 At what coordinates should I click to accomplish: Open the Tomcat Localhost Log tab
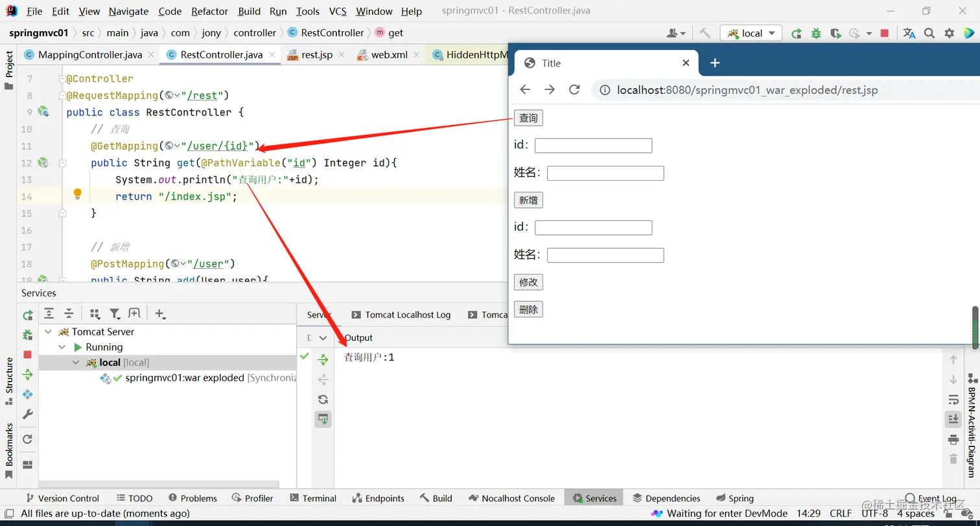401,314
